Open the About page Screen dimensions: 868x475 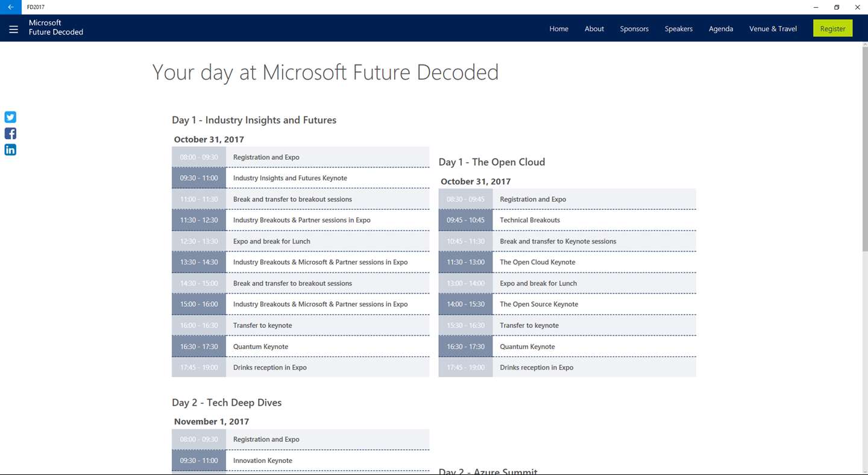(594, 29)
